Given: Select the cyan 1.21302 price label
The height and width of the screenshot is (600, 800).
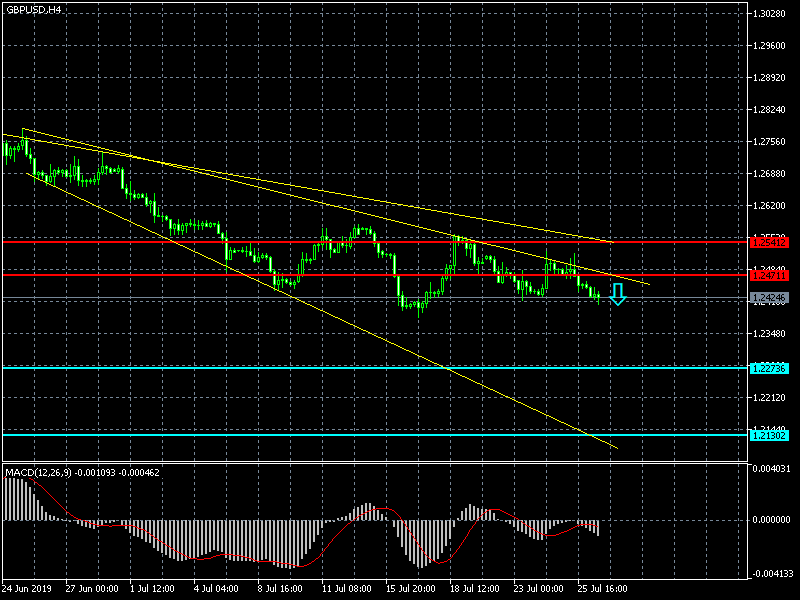Looking at the screenshot, I should [769, 435].
